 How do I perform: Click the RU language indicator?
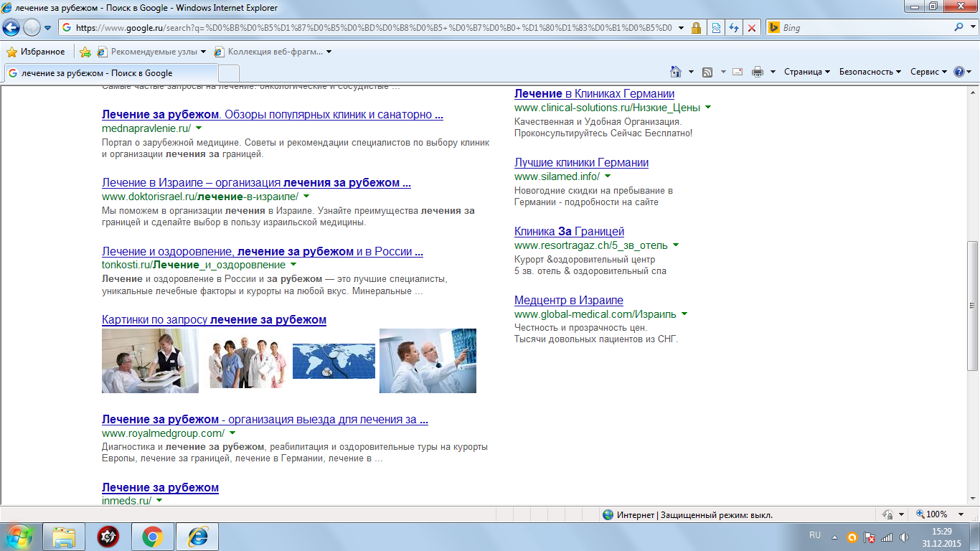click(815, 536)
